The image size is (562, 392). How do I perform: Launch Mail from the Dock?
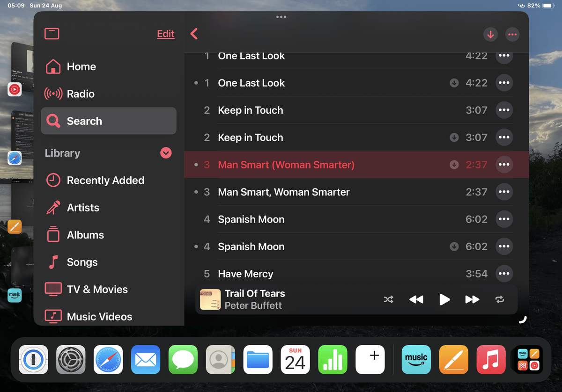click(146, 360)
